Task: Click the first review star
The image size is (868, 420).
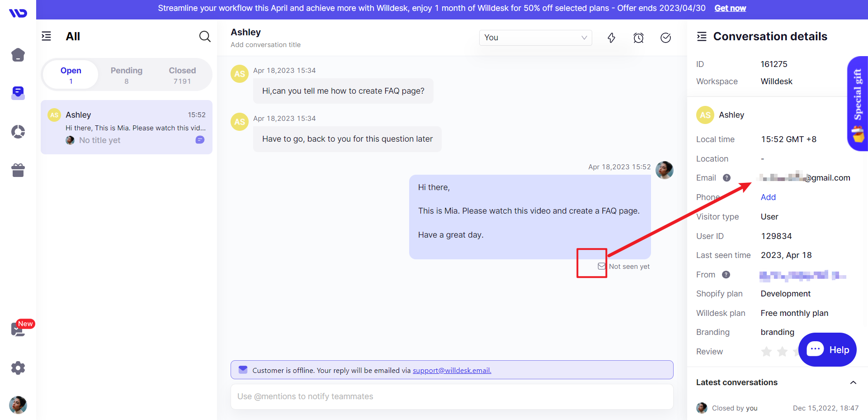Action: pyautogui.click(x=766, y=352)
